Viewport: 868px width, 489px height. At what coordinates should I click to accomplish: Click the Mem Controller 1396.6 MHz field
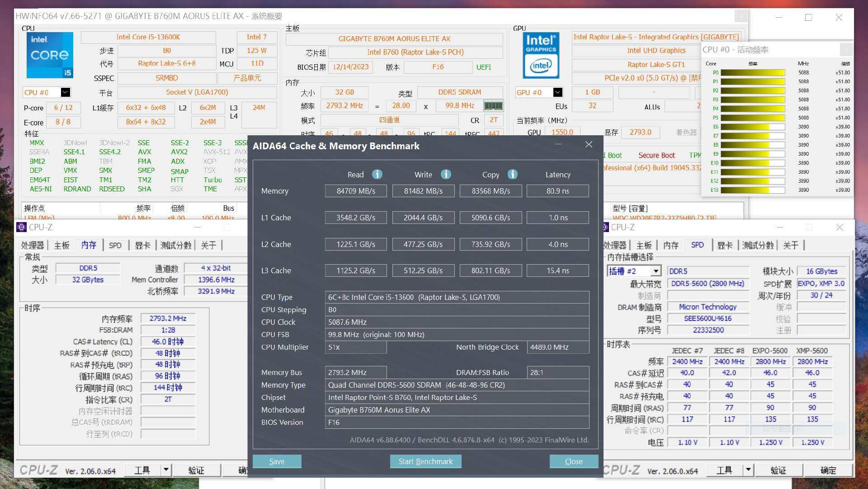pyautogui.click(x=216, y=280)
